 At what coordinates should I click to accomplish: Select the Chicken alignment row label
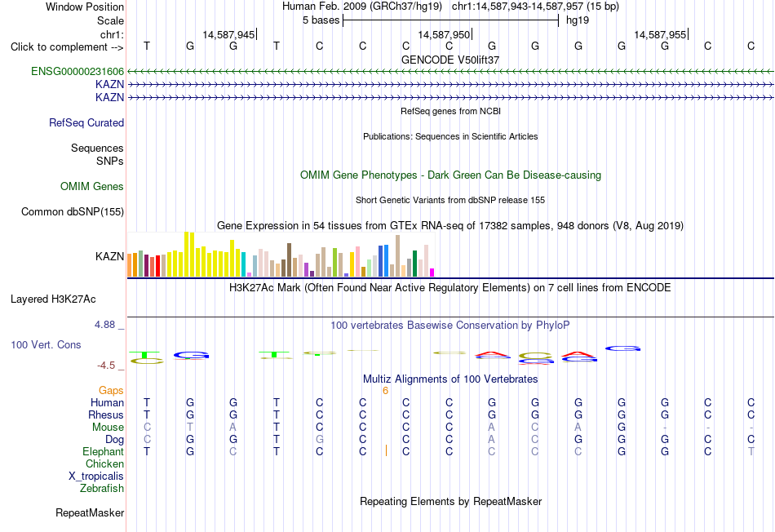pos(104,463)
